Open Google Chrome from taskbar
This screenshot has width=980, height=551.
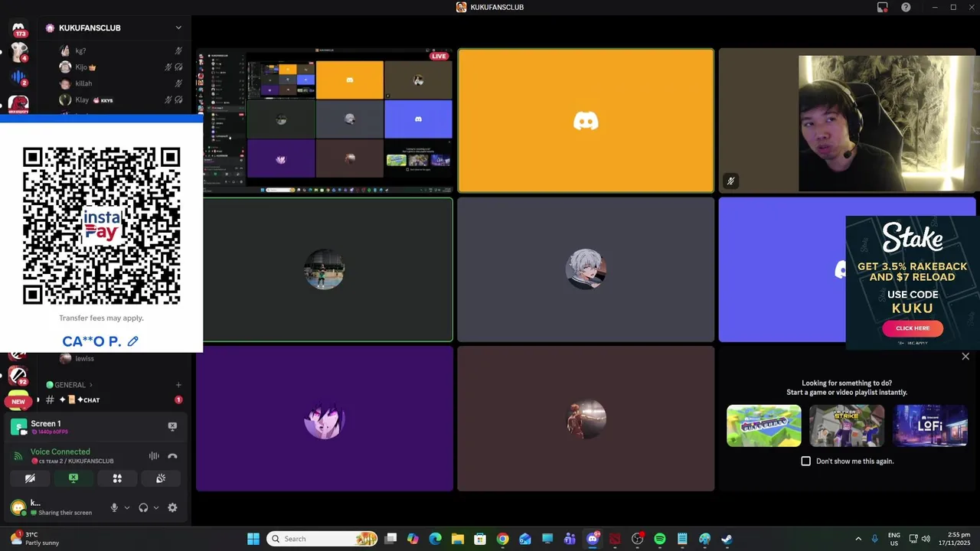[502, 539]
